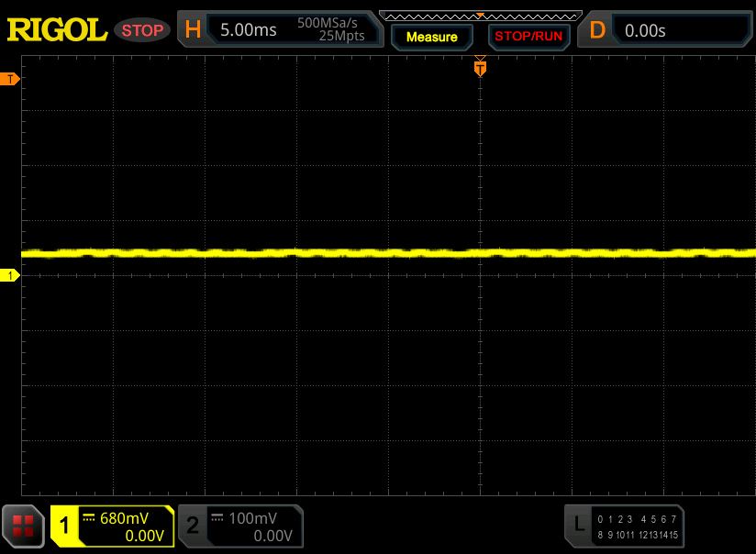Screen dimensions: 756x554
Task: Click the waveform memory overview bar
Action: [x=480, y=16]
